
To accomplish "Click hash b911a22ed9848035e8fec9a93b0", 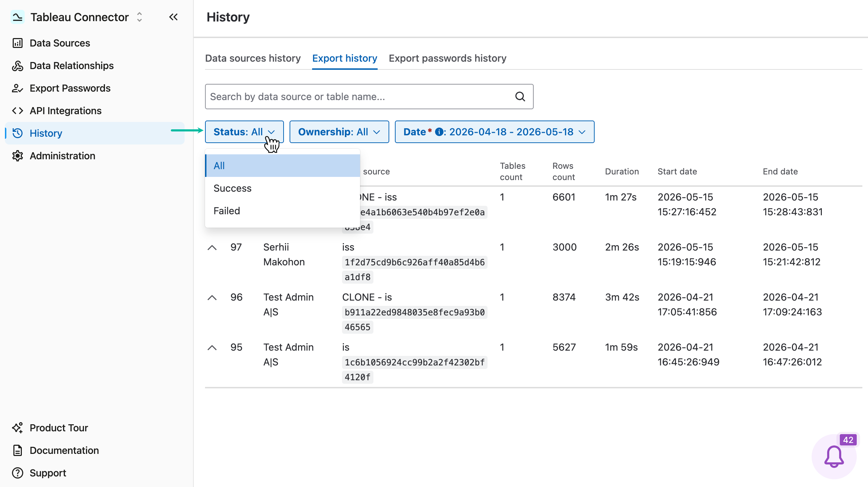I will (415, 312).
